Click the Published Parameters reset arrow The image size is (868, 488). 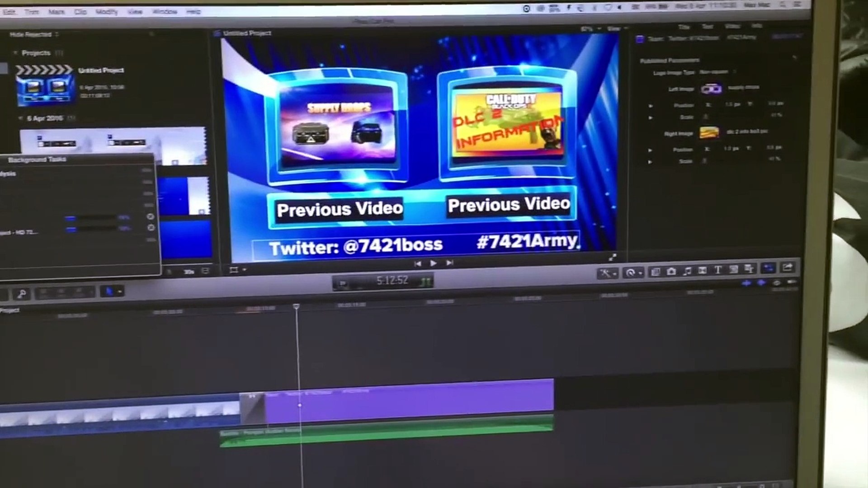click(794, 57)
